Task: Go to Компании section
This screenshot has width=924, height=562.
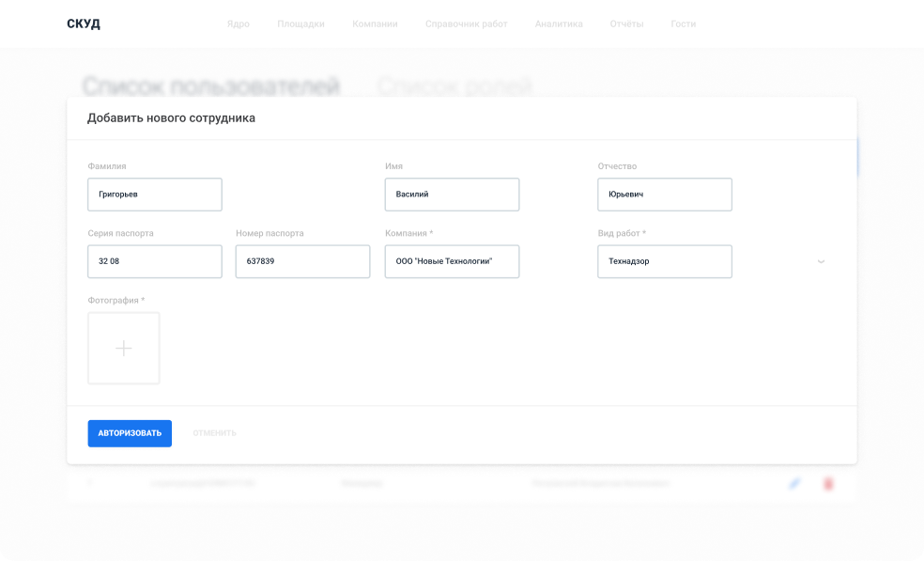Action: 375,24
